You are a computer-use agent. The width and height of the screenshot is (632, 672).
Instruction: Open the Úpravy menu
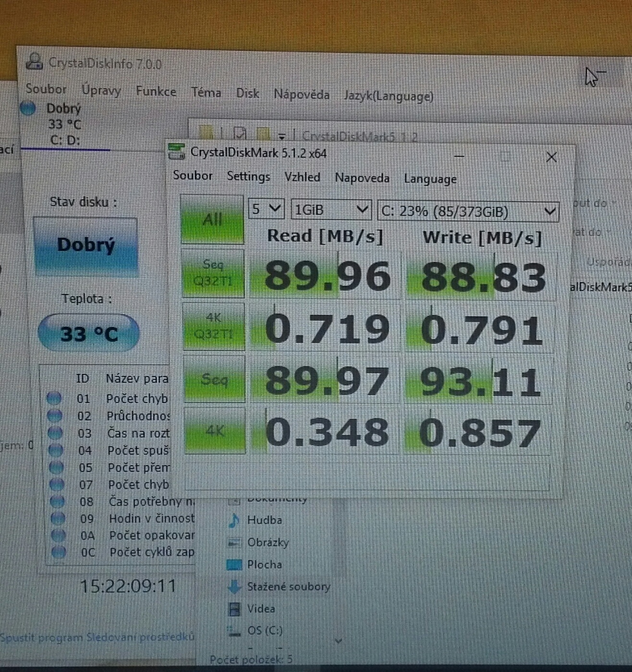(x=101, y=90)
